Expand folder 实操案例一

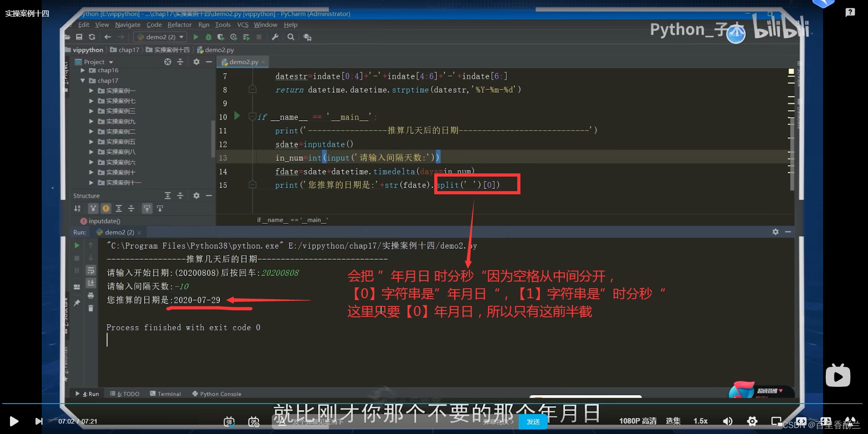91,91
